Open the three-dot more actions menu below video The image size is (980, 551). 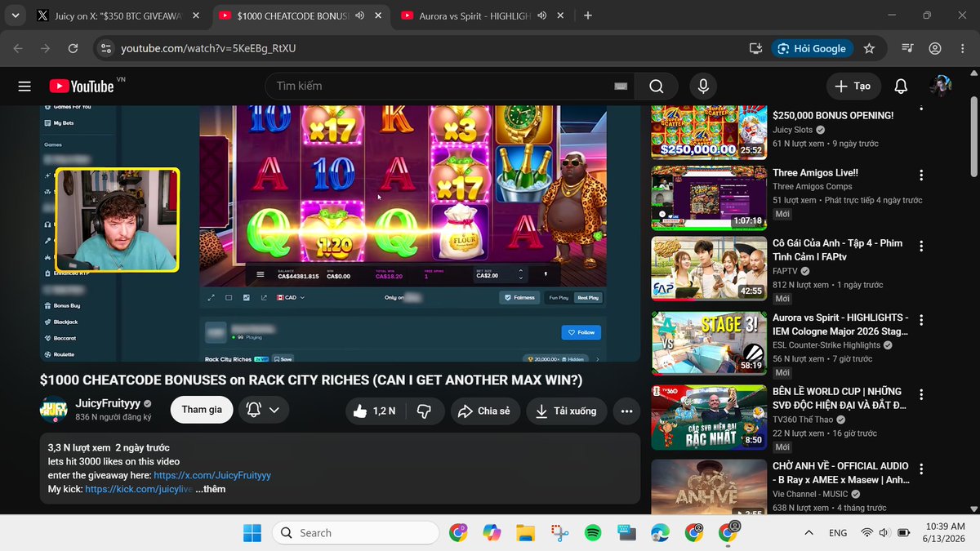point(626,411)
